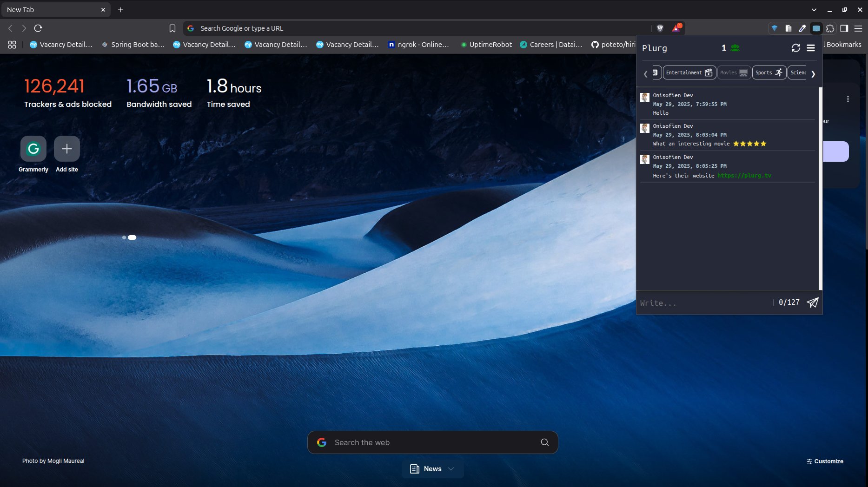Click the Plurg refresh icon
Image resolution: width=868 pixels, height=487 pixels.
[x=795, y=48]
